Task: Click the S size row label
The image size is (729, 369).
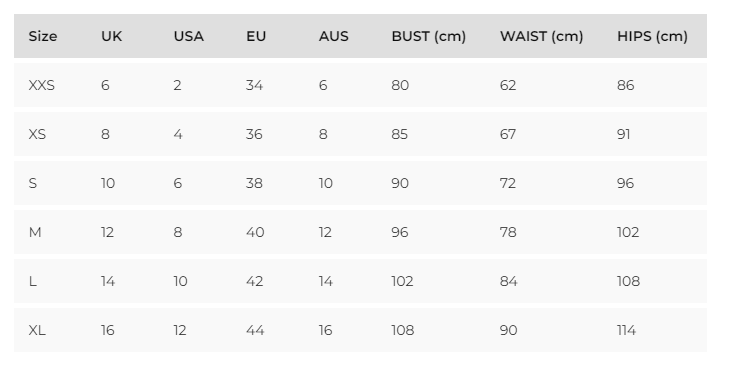Action: point(33,183)
